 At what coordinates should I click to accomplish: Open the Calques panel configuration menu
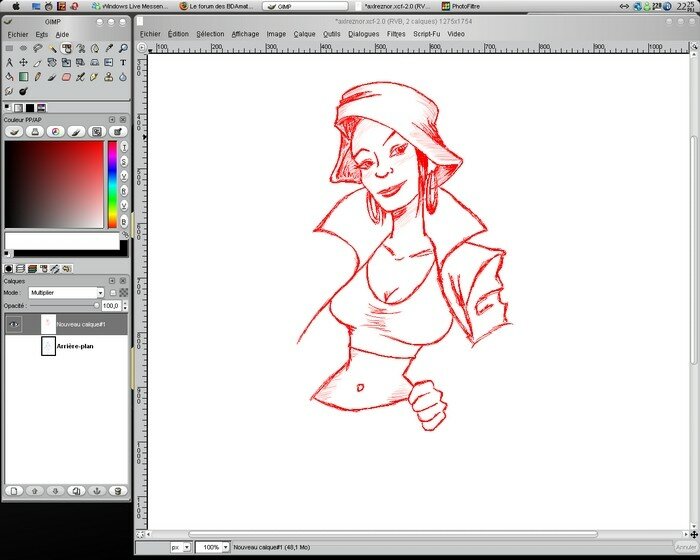click(x=112, y=281)
